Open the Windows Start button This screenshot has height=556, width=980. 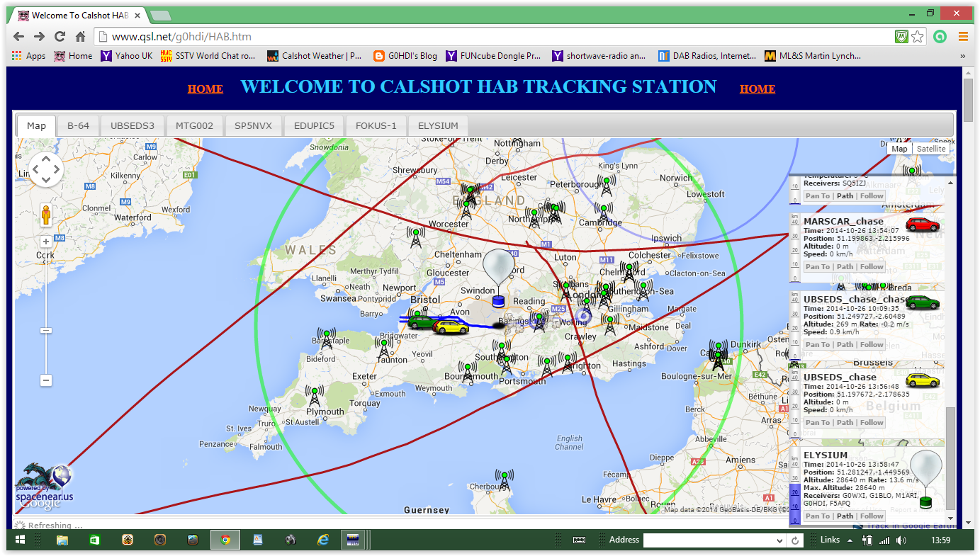(x=20, y=540)
